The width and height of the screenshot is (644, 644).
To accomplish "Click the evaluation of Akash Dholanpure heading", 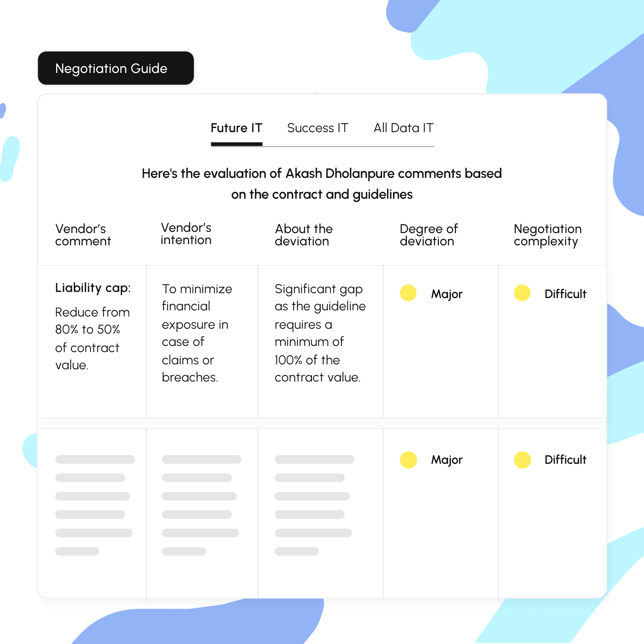I will [x=322, y=184].
